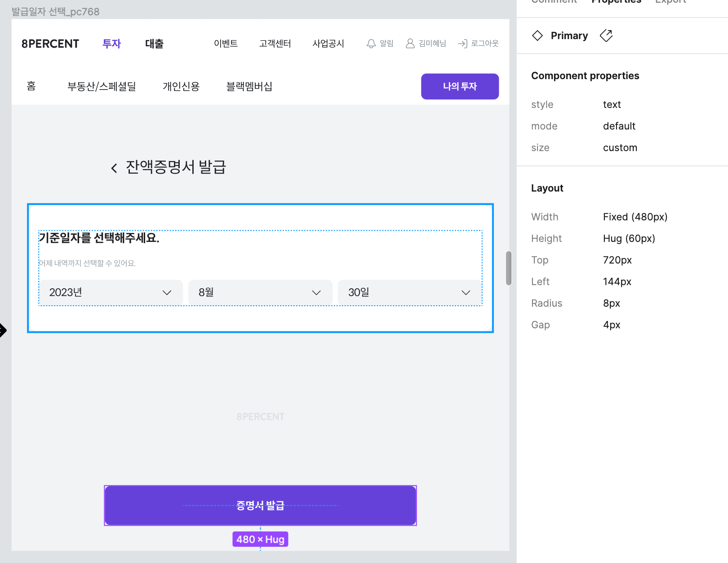Click the 잔액증명서 발급 page title
The image size is (728, 563).
point(176,167)
